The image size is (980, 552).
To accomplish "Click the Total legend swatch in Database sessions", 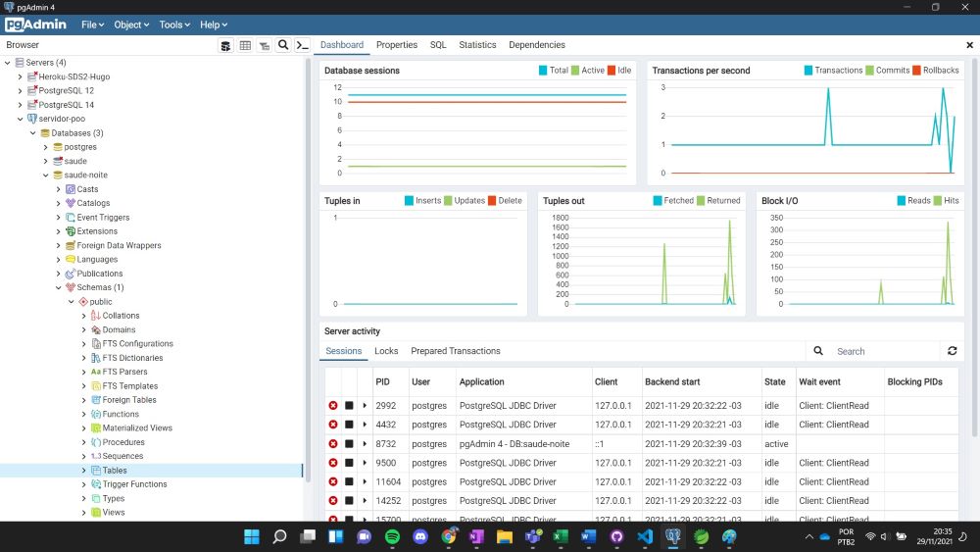I will pos(543,70).
